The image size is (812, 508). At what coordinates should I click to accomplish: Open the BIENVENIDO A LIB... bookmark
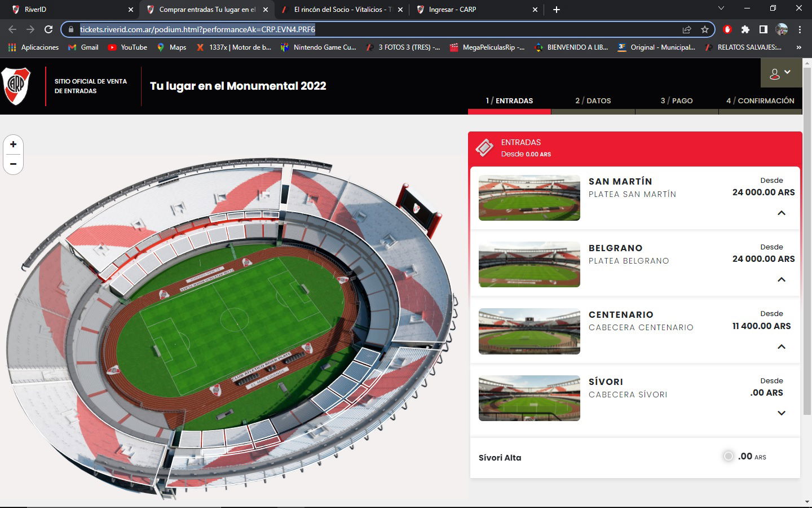[571, 47]
